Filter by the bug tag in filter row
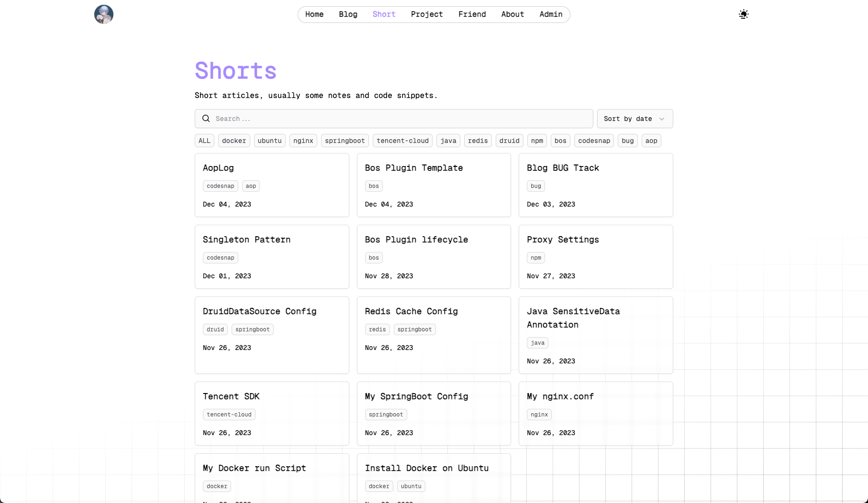The height and width of the screenshot is (503, 868). (x=628, y=141)
